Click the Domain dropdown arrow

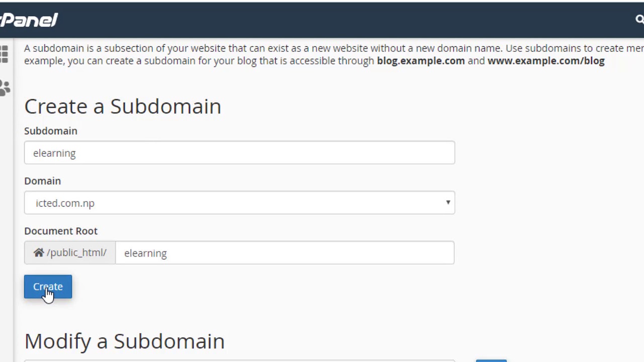tap(448, 203)
